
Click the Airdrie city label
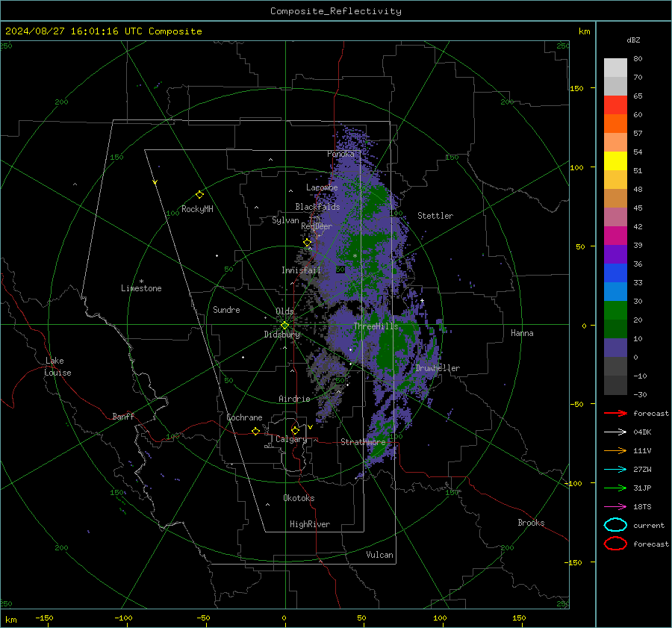point(294,399)
